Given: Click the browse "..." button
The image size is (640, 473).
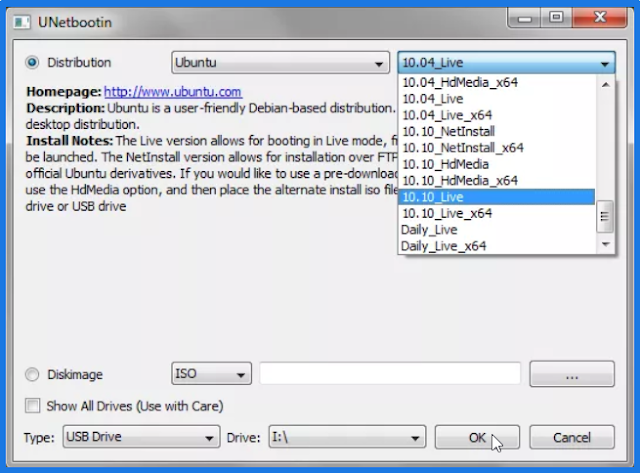Looking at the screenshot, I should tap(572, 373).
